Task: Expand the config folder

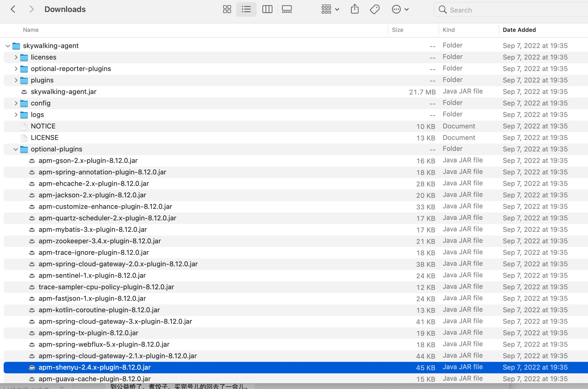Action: (x=16, y=103)
